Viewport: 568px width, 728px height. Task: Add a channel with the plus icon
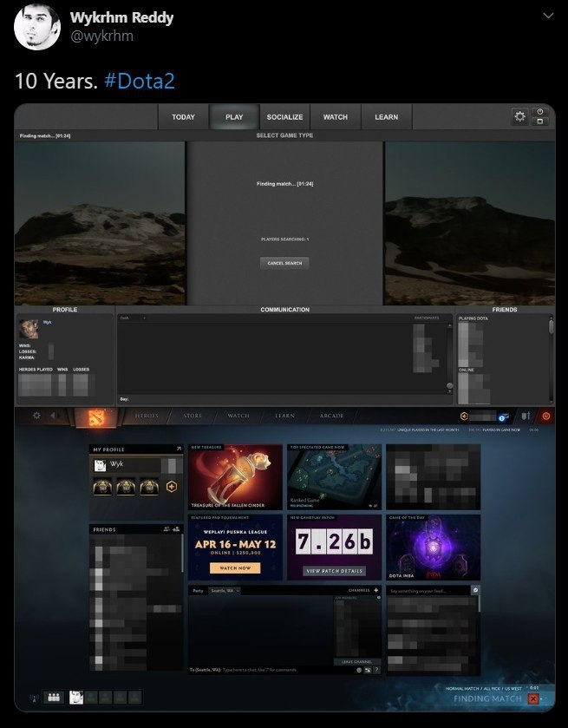(375, 590)
